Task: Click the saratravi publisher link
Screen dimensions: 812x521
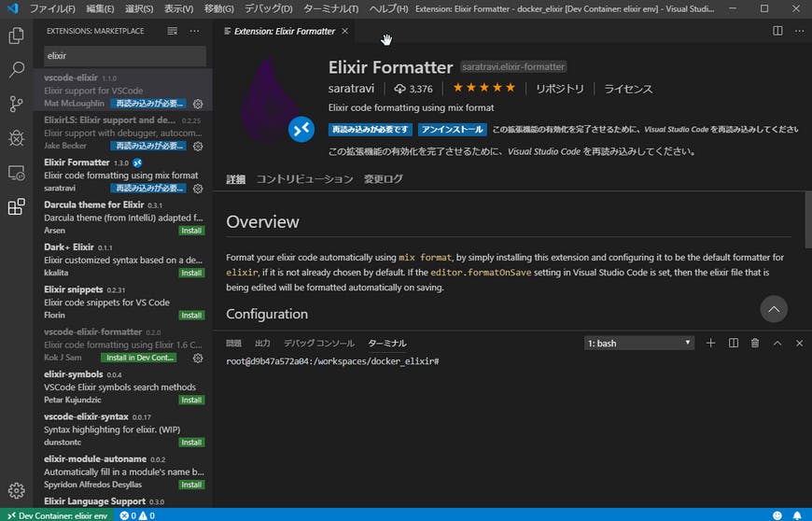Action: point(351,89)
